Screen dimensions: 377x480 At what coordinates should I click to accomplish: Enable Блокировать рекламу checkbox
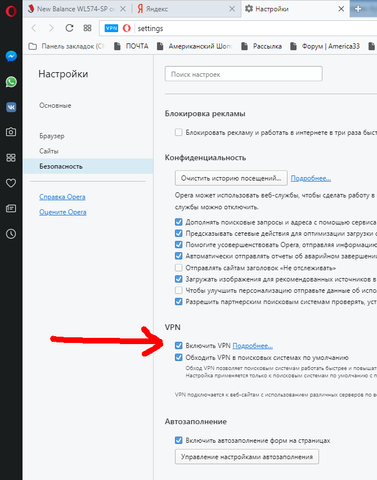pyautogui.click(x=179, y=132)
